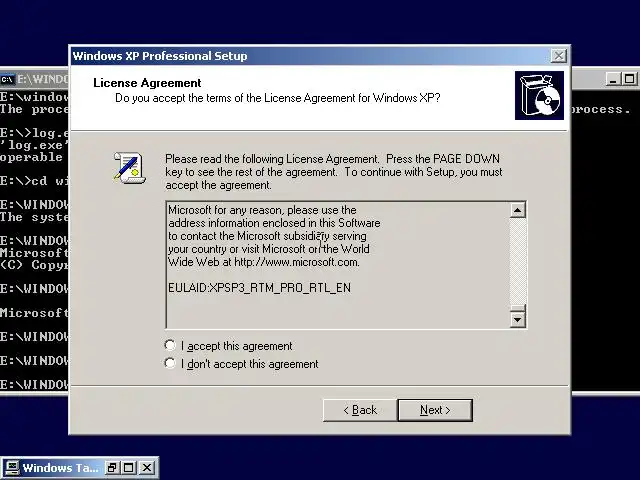Image resolution: width=640 pixels, height=480 pixels.
Task: Maximize the command prompt window
Action: [x=629, y=79]
